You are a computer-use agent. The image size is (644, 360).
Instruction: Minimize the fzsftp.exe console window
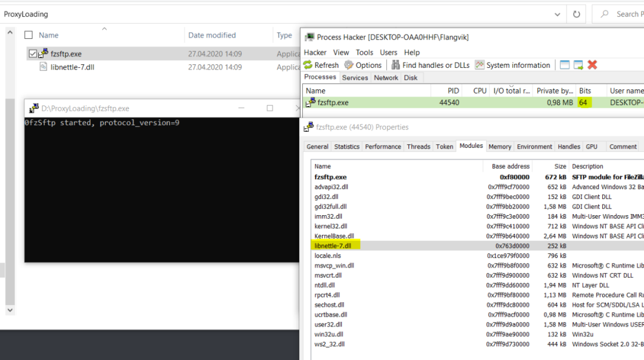tap(241, 108)
